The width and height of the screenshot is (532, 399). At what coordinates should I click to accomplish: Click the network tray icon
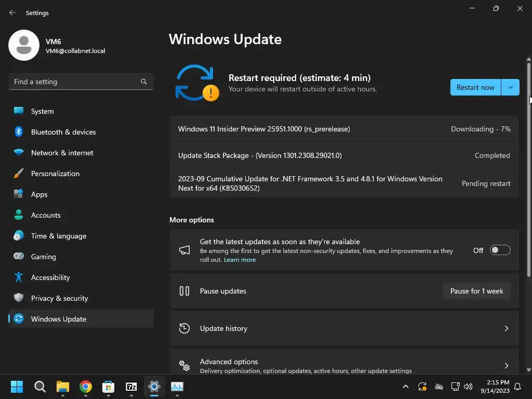[455, 387]
